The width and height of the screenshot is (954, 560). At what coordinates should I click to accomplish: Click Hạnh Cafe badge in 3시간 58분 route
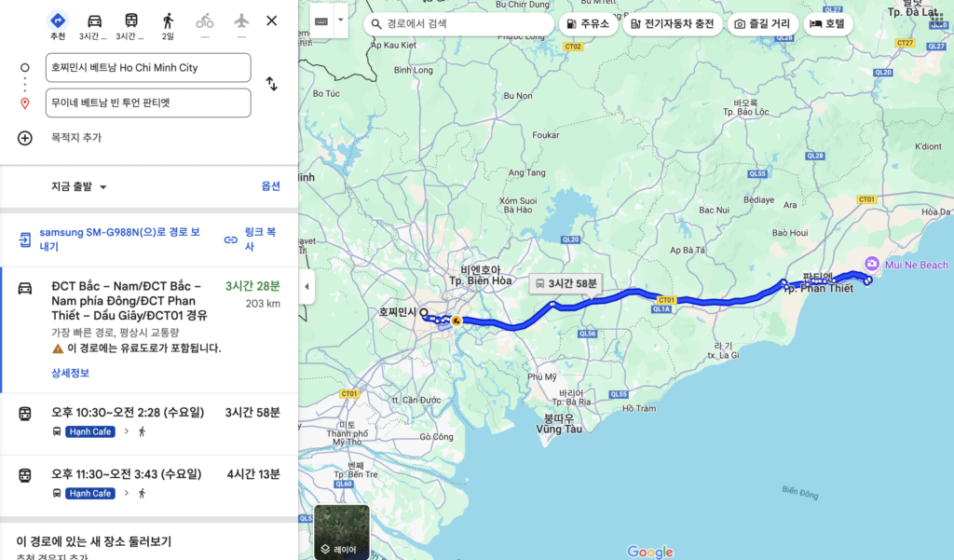(90, 431)
